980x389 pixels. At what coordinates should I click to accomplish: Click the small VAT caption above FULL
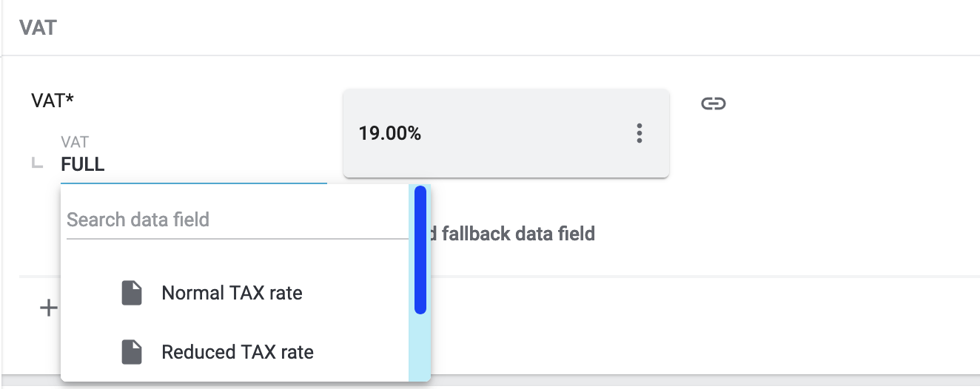pyautogui.click(x=75, y=142)
